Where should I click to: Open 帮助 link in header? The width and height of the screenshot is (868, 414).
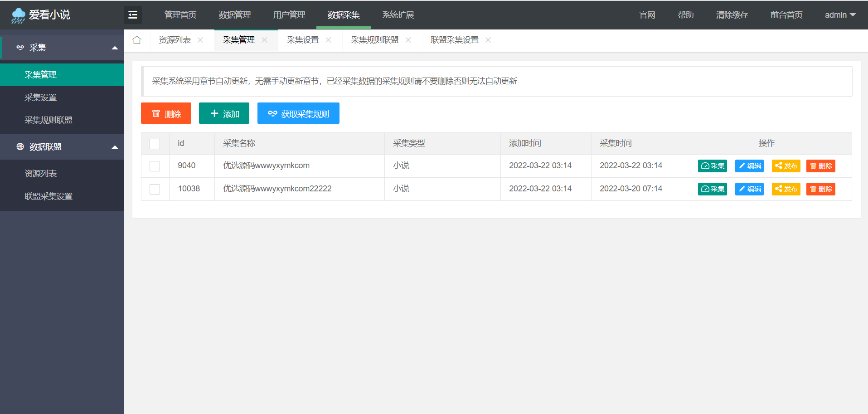click(686, 15)
